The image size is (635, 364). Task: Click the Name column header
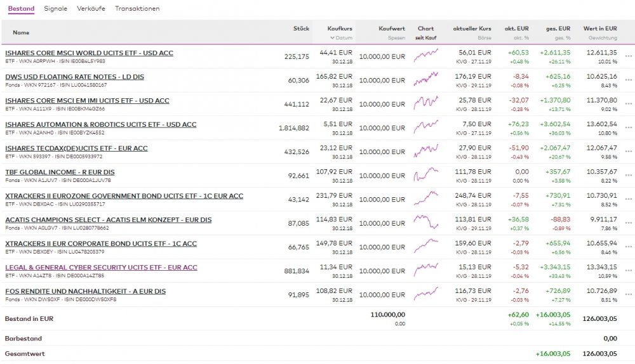tap(21, 32)
